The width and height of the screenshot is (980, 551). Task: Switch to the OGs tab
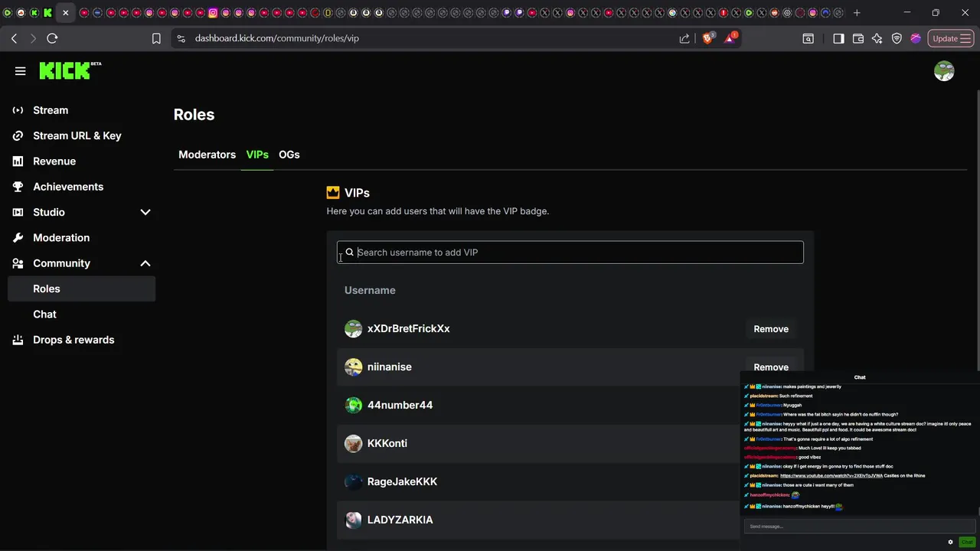coord(289,155)
